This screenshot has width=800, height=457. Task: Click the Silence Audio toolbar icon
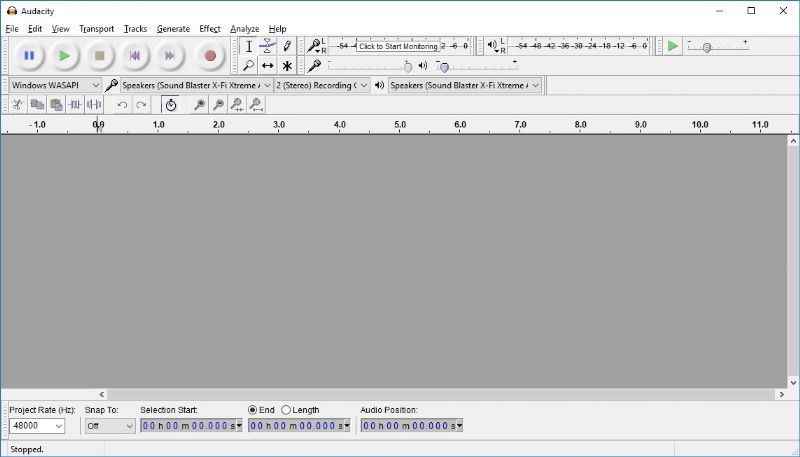pos(94,105)
